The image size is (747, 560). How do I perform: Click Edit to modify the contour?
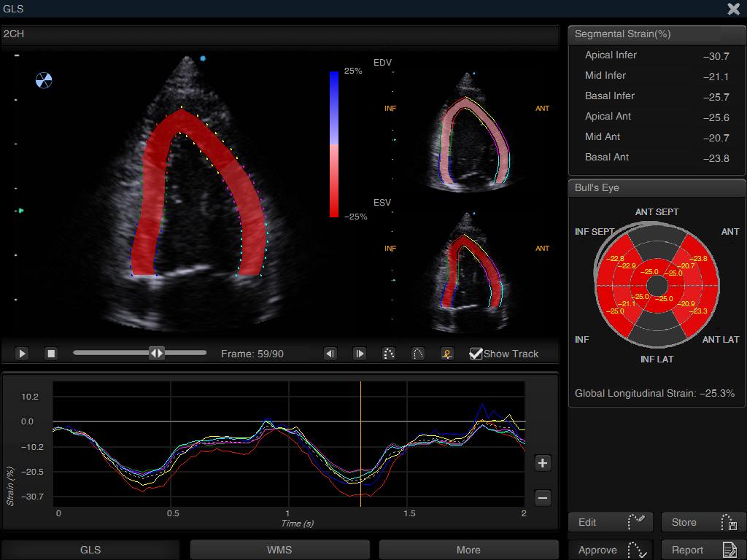click(611, 522)
